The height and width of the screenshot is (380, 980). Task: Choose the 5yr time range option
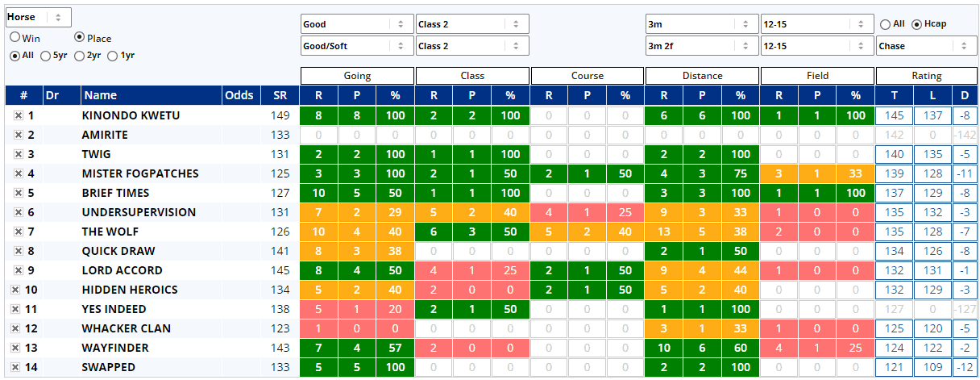45,56
